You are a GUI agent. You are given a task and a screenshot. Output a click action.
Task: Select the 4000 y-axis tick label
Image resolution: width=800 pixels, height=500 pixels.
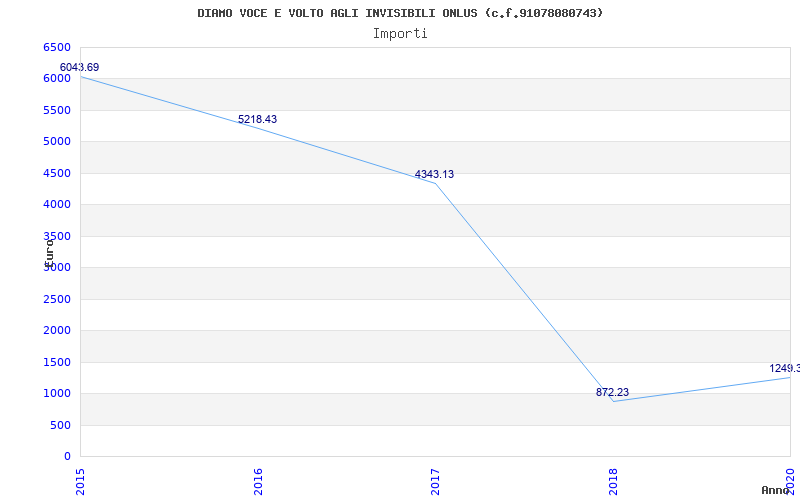57,205
